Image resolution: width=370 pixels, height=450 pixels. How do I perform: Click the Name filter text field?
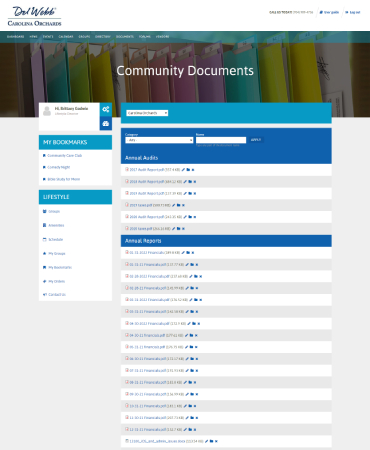point(221,140)
